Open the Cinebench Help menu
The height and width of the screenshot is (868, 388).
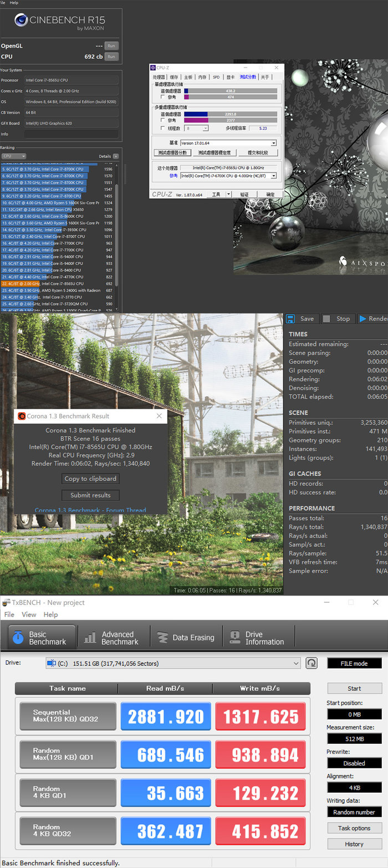(x=14, y=3)
